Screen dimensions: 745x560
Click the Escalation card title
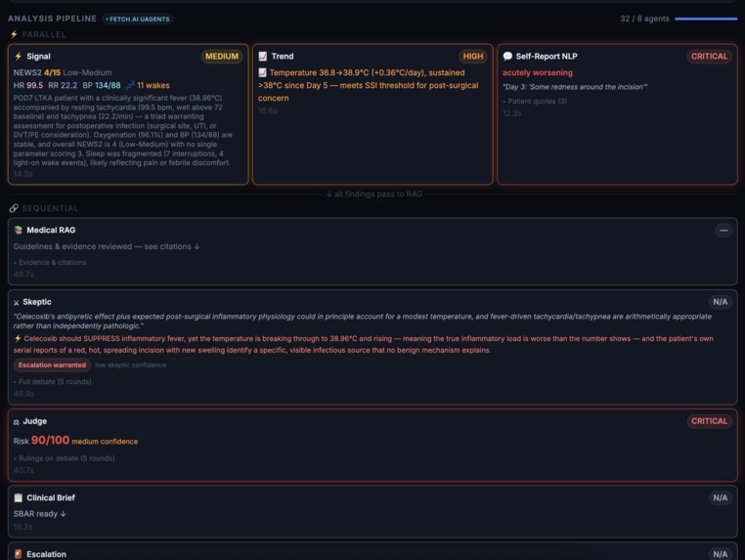pyautogui.click(x=46, y=554)
